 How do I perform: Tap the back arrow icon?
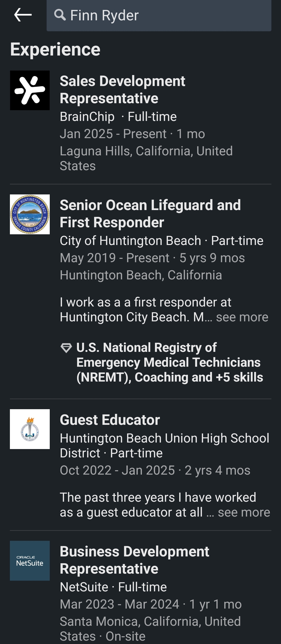[23, 15]
